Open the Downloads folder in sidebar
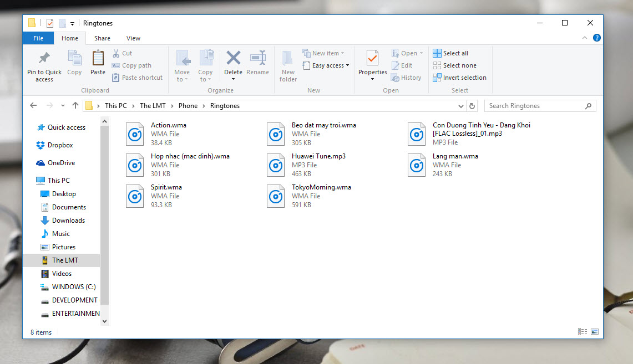Viewport: 633px width, 364px height. (x=63, y=221)
